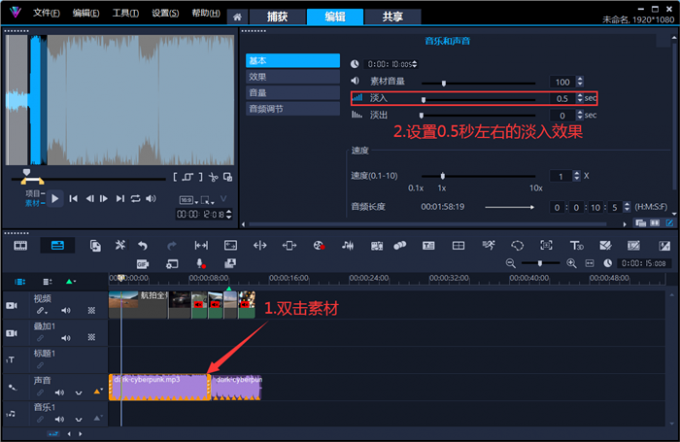Image resolution: width=680 pixels, height=442 pixels.
Task: Switch to storyboard view
Action: coord(20,246)
